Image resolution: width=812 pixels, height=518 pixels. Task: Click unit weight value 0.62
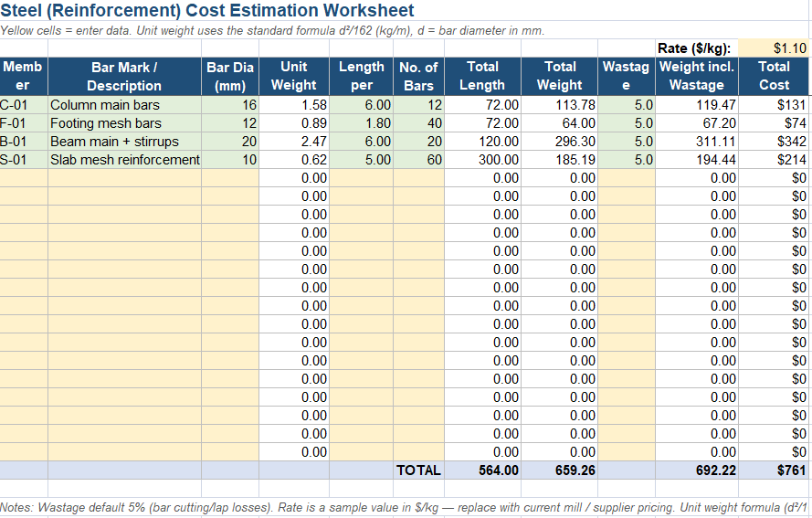[293, 160]
